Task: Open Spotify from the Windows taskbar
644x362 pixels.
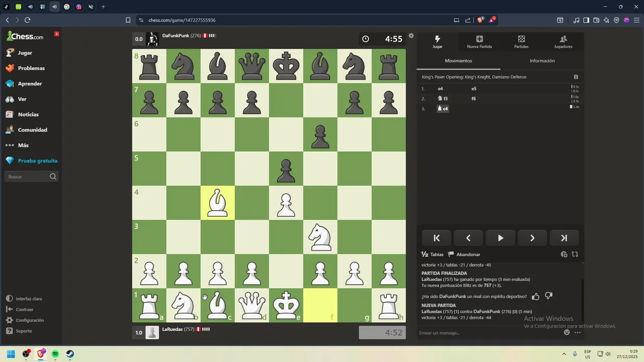Action: coord(55,354)
